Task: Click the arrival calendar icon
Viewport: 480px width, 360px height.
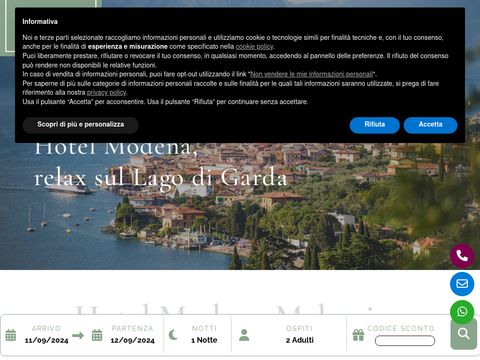Action: (x=11, y=335)
